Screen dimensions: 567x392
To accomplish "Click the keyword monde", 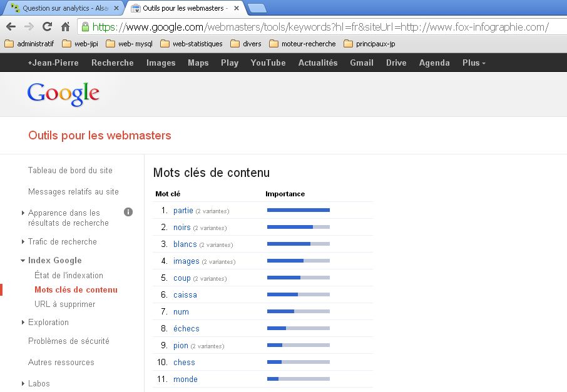I will click(x=185, y=379).
